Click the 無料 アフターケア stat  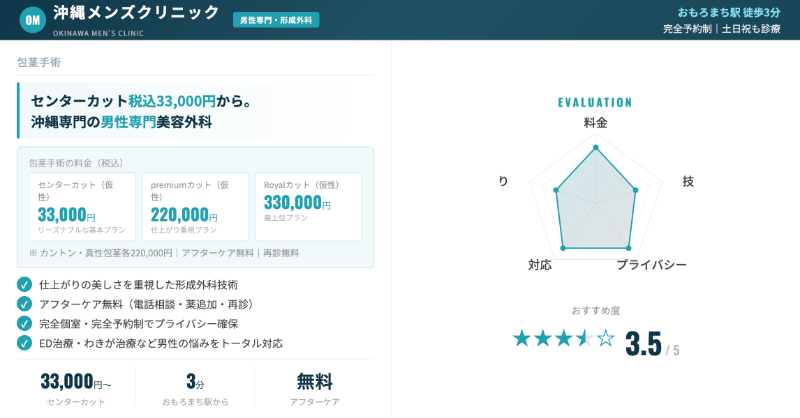(314, 389)
